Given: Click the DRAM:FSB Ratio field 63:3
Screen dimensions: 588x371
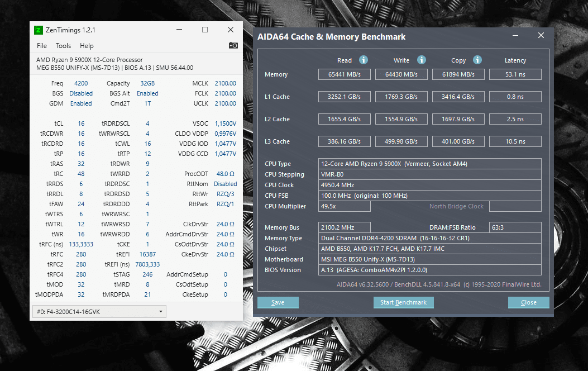Looking at the screenshot, I should [515, 227].
